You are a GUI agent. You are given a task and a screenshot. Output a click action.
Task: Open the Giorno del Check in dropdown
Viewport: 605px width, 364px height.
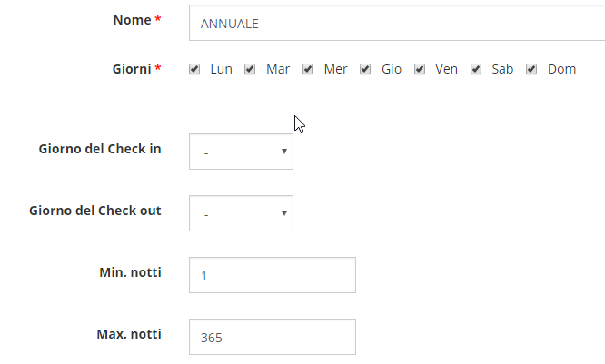coord(241,152)
